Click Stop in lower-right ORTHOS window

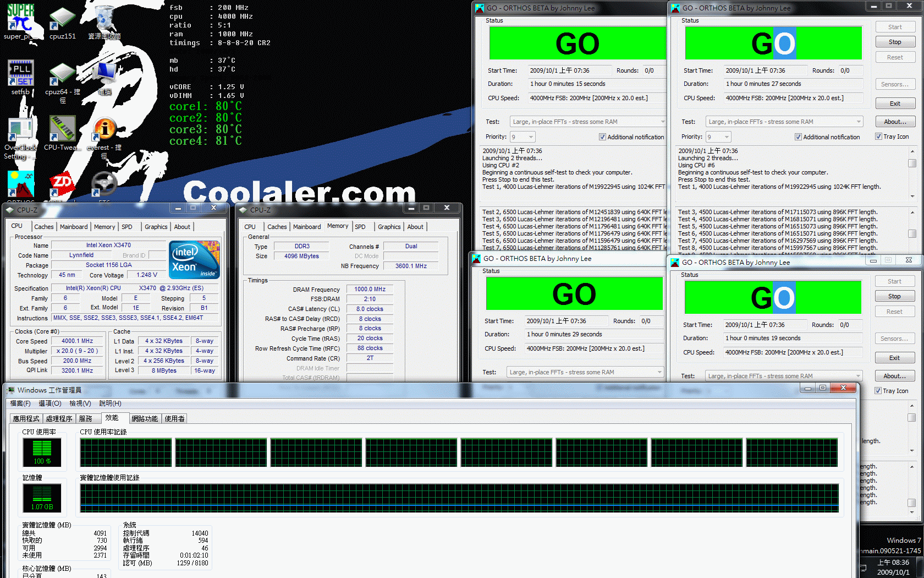(894, 296)
